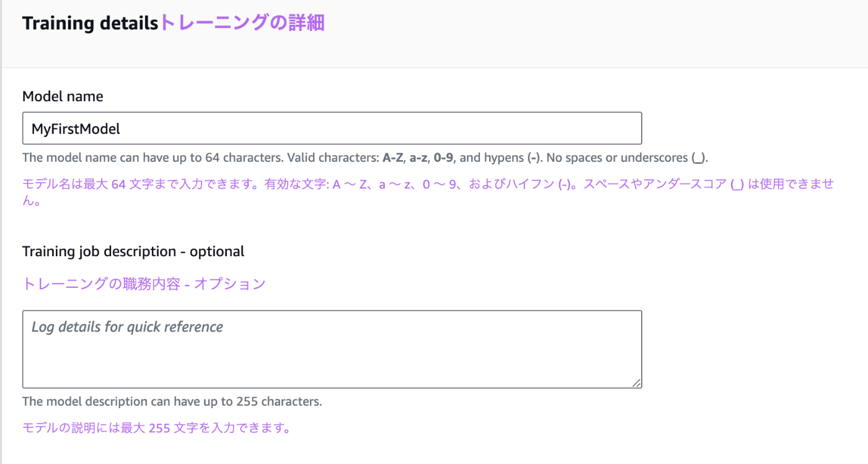Click the "No spaces or underscores" text
Image resolution: width=868 pixels, height=464 pixels.
(x=618, y=158)
